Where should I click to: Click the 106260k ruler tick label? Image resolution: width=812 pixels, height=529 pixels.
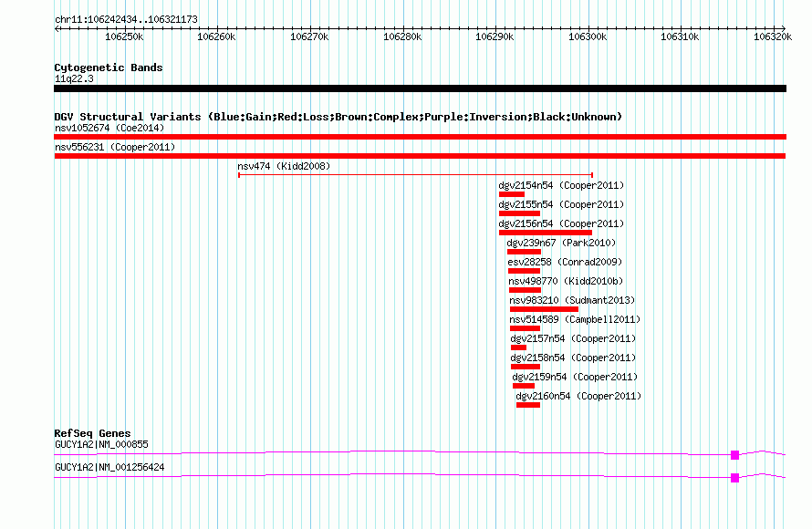[216, 36]
